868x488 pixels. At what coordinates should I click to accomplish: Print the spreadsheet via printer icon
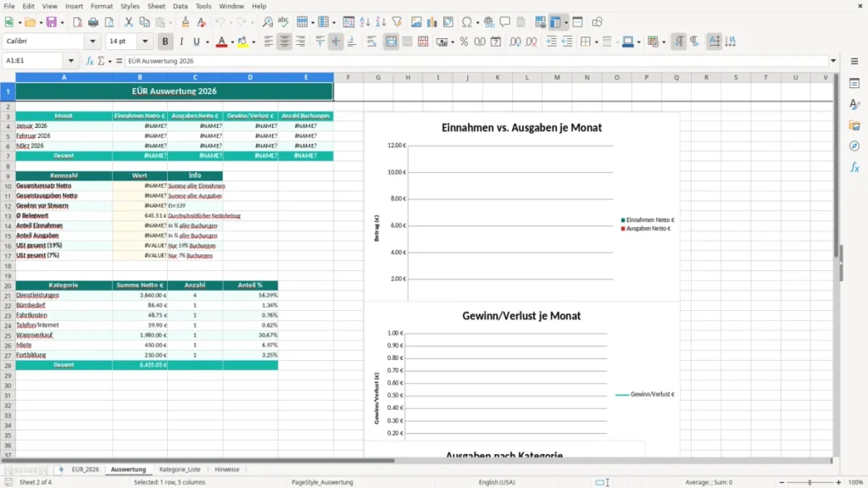click(x=93, y=22)
